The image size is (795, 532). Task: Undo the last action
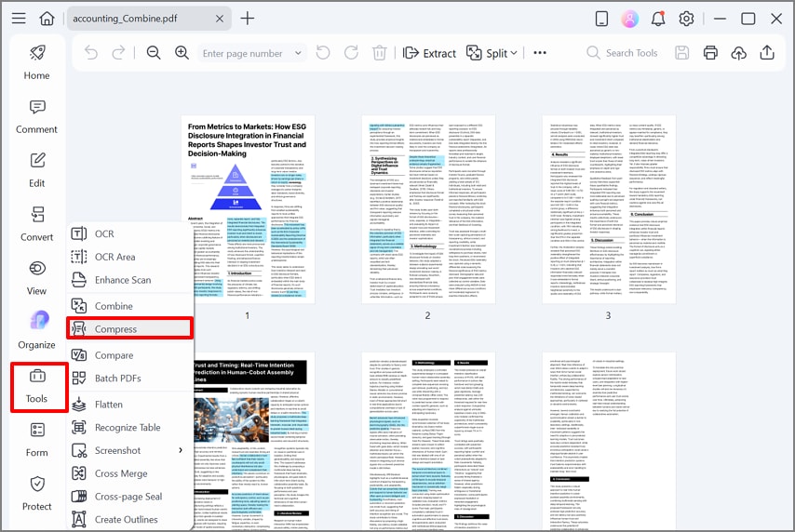(x=91, y=53)
